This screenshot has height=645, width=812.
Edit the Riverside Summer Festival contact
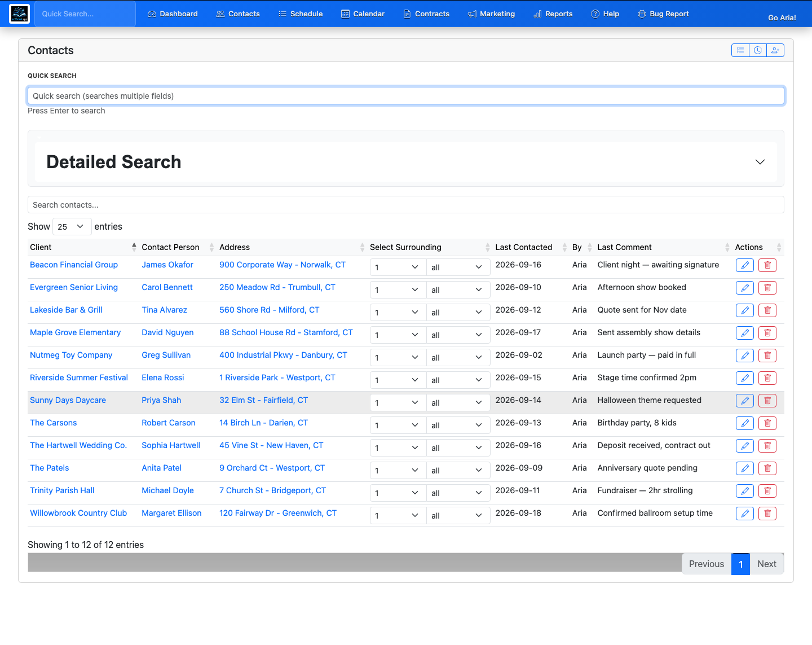745,378
